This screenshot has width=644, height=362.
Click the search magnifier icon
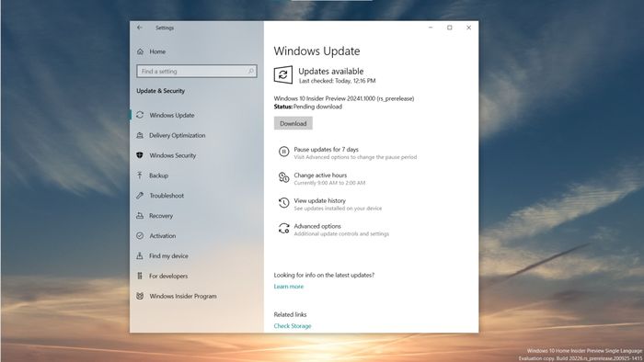point(250,72)
